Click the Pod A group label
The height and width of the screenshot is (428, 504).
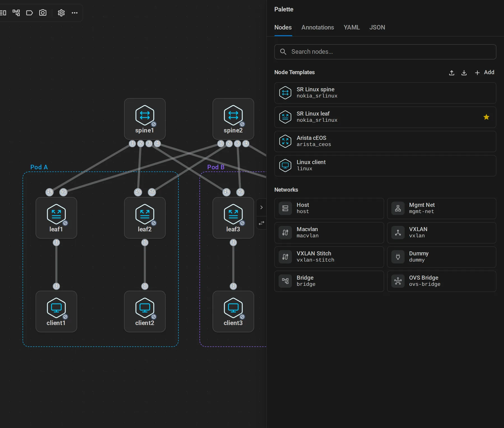click(39, 167)
